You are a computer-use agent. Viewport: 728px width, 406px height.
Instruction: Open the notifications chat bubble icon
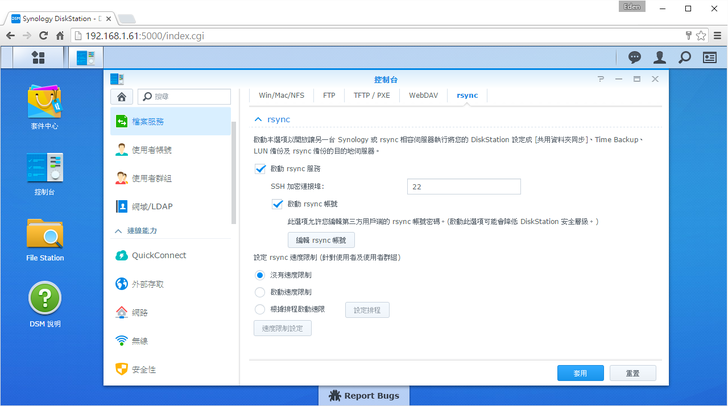click(634, 58)
